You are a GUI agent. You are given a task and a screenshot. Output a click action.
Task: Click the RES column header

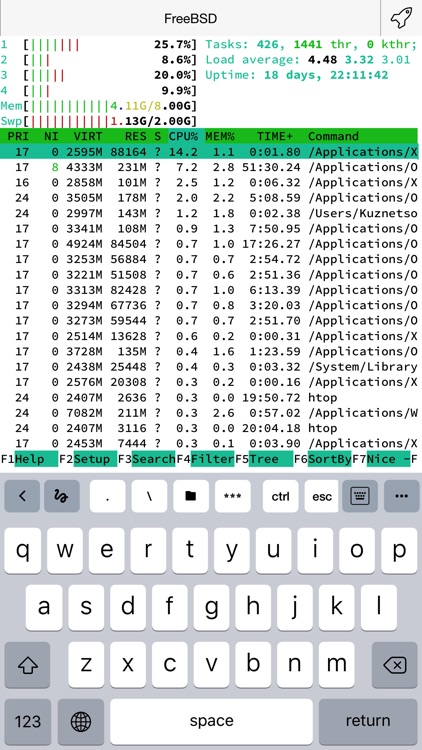pyautogui.click(x=135, y=136)
